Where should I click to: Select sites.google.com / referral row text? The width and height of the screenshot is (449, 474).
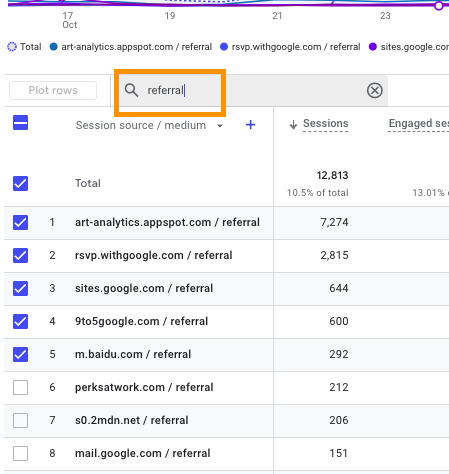tap(144, 288)
